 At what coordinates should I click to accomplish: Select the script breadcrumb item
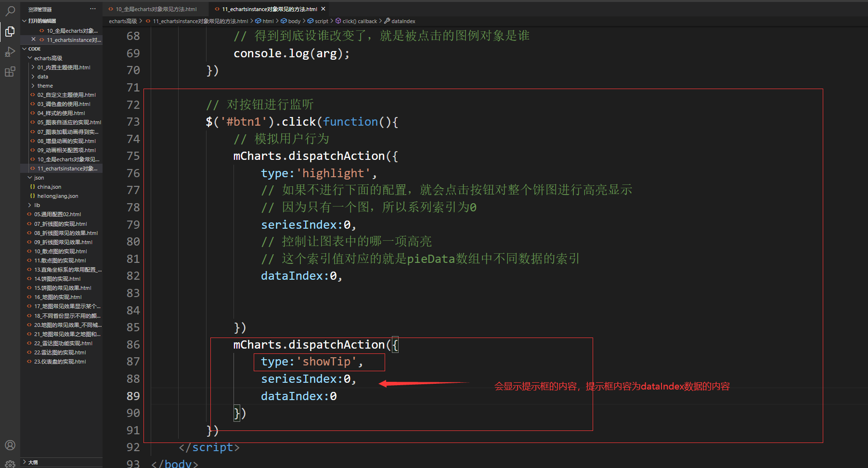pos(321,21)
